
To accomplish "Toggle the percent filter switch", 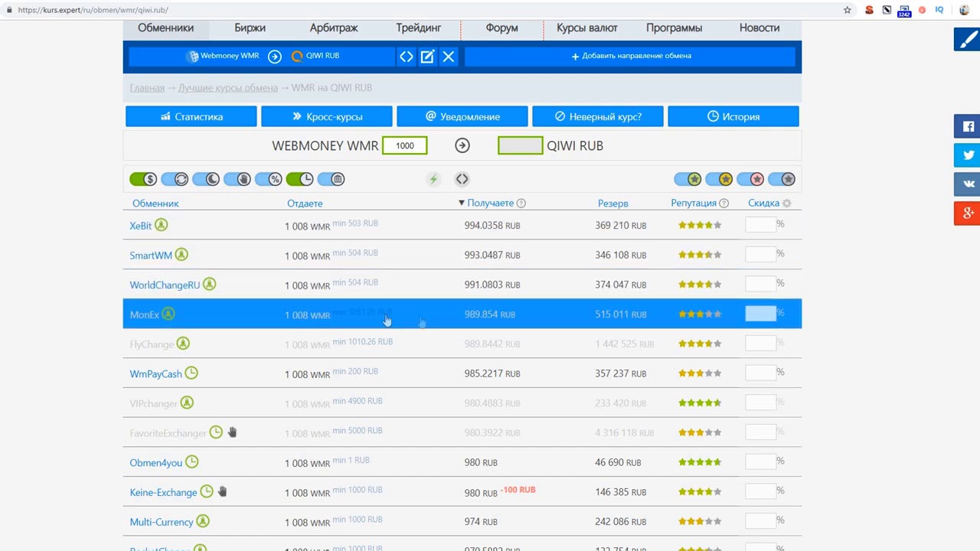I will click(269, 179).
